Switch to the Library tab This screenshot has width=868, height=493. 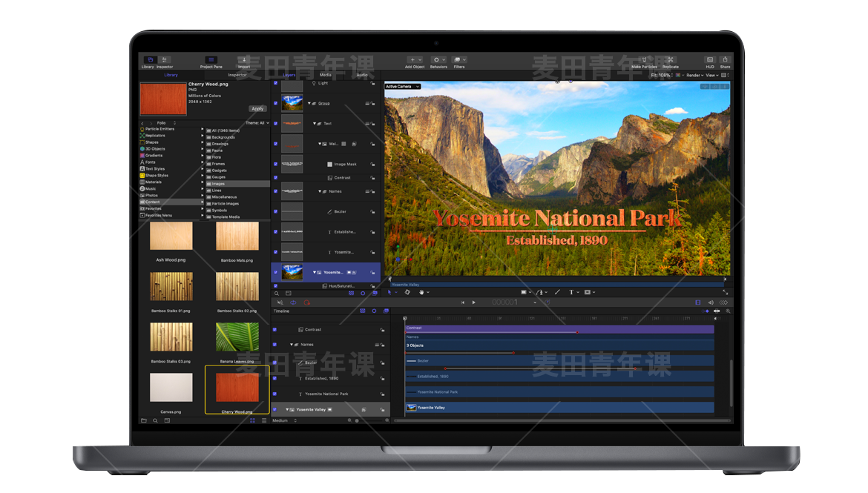(171, 76)
